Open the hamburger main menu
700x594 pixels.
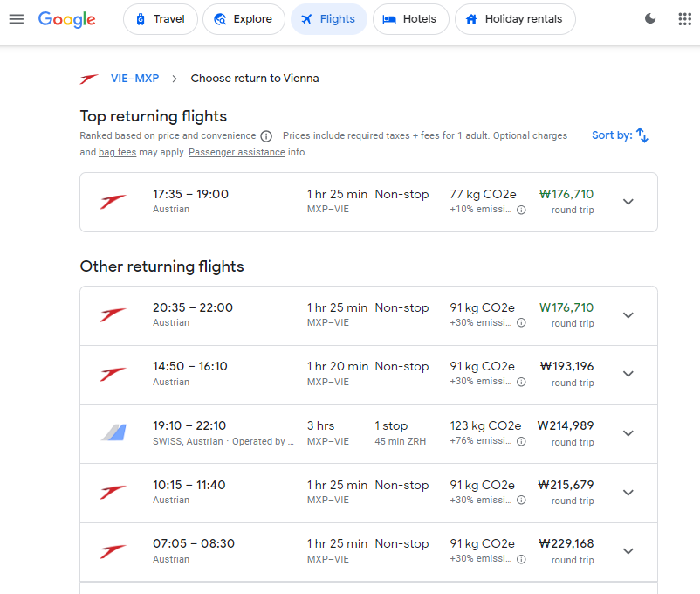tap(17, 19)
